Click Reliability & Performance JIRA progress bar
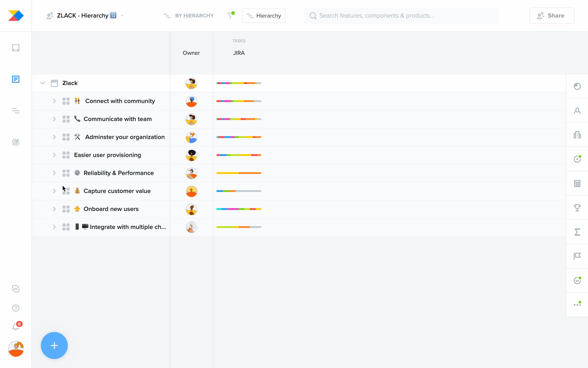This screenshot has height=368, width=588. click(x=239, y=173)
